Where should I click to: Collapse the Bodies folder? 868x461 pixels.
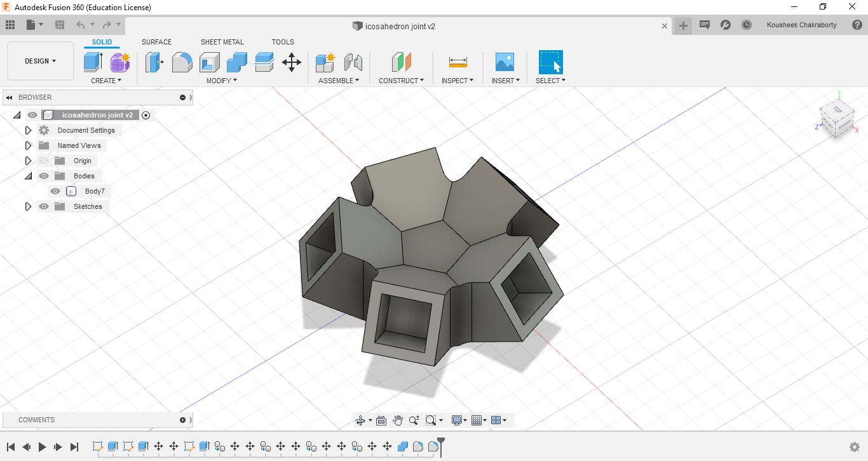[28, 176]
